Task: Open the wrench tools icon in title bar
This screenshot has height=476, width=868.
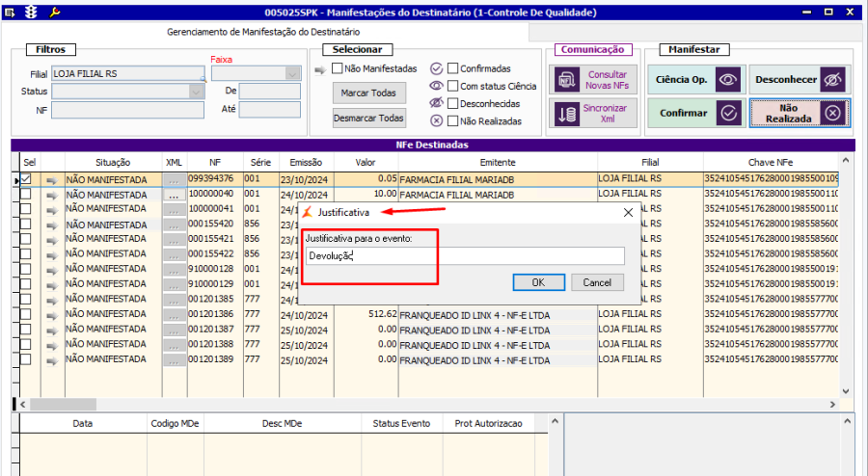Action: [54, 13]
